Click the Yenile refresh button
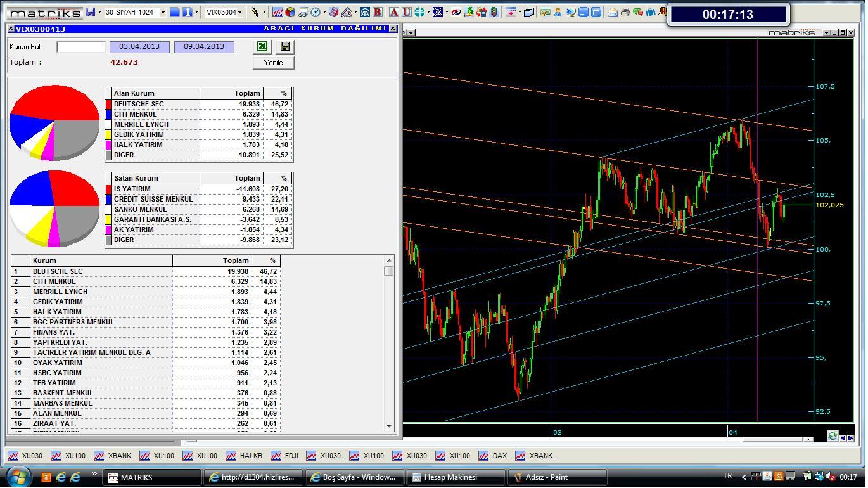Image resolution: width=868 pixels, height=488 pixels. (x=273, y=62)
